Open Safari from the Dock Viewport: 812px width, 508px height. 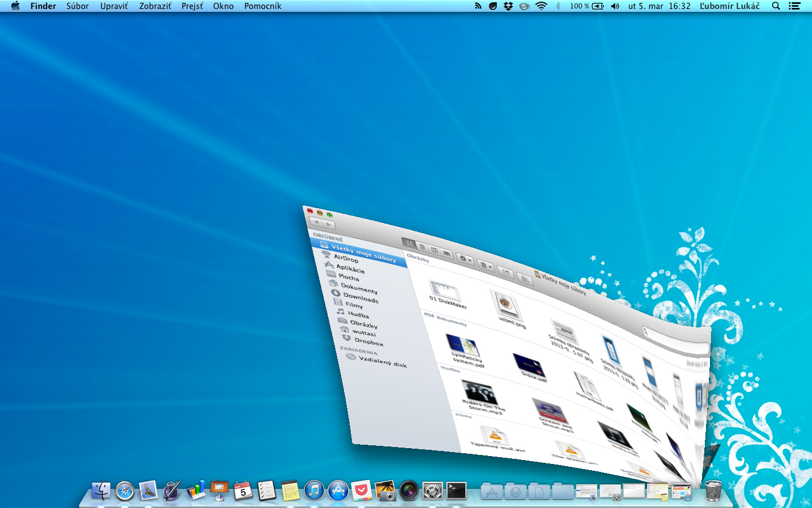pos(125,491)
